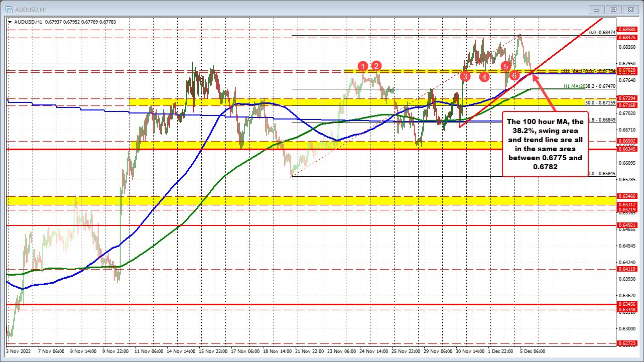This screenshot has height=362, width=644.
Task: Select the 0.67820 price label on the axis
Action: click(x=627, y=70)
